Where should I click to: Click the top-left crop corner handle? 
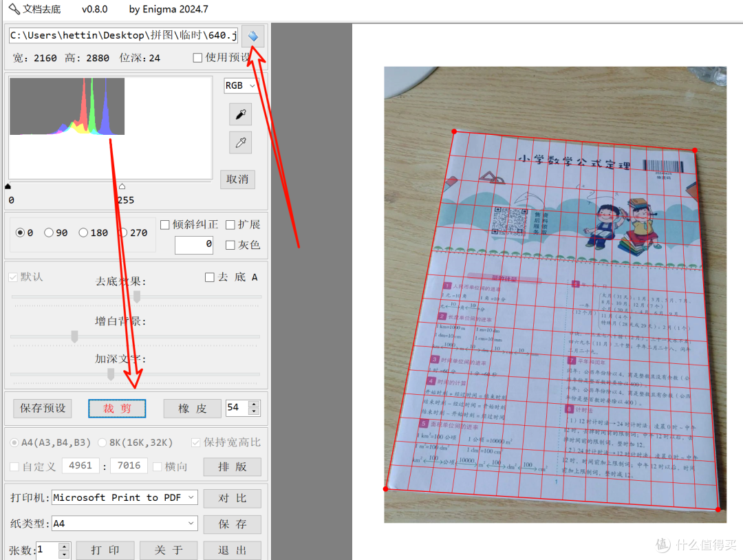click(x=455, y=131)
